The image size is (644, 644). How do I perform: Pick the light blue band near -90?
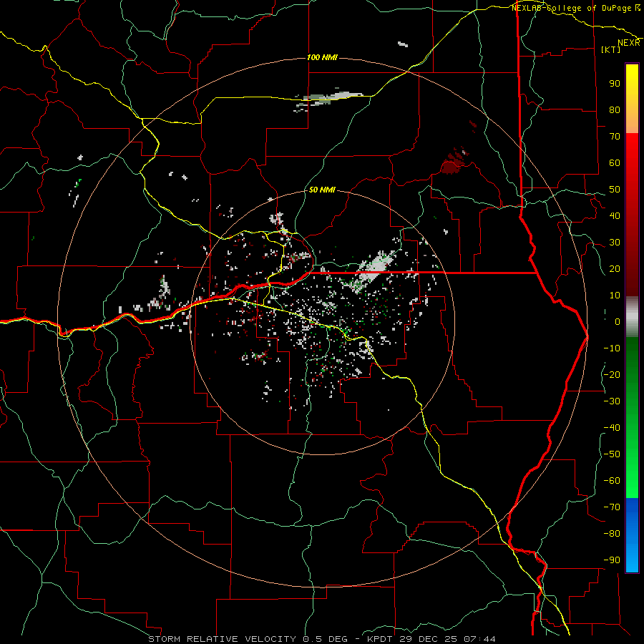click(x=632, y=559)
